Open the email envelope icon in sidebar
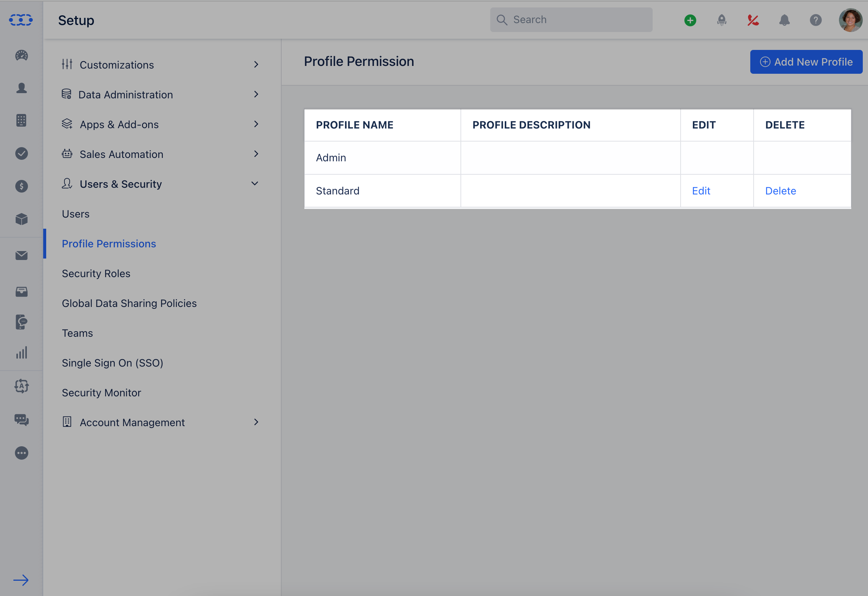Image resolution: width=868 pixels, height=596 pixels. pyautogui.click(x=21, y=256)
